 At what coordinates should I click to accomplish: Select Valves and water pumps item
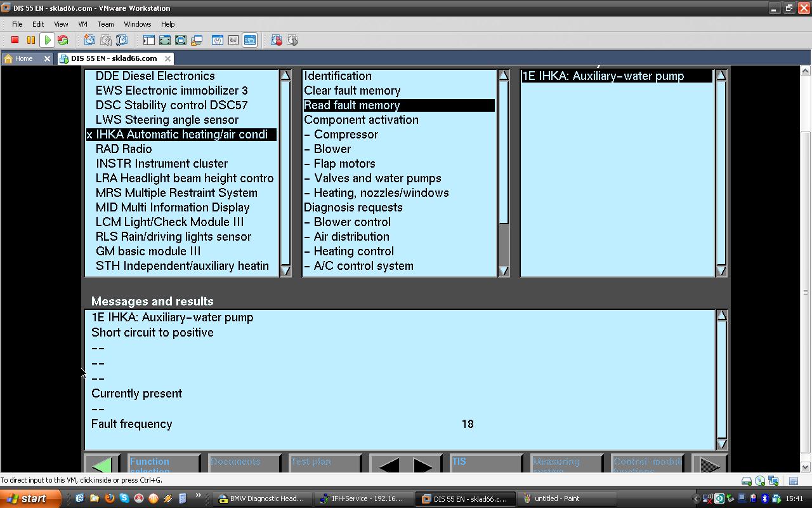[399, 178]
